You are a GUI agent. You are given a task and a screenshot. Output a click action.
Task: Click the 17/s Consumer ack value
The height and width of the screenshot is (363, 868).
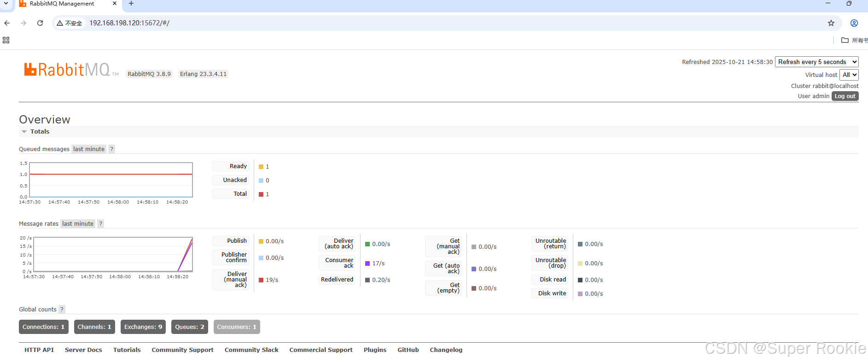[x=379, y=263]
